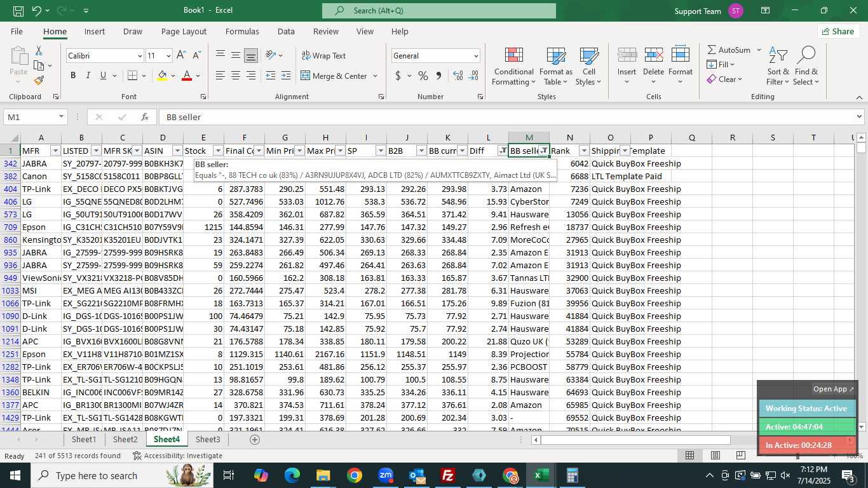Toggle Bold formatting
Image resolution: width=868 pixels, height=488 pixels.
click(x=73, y=76)
